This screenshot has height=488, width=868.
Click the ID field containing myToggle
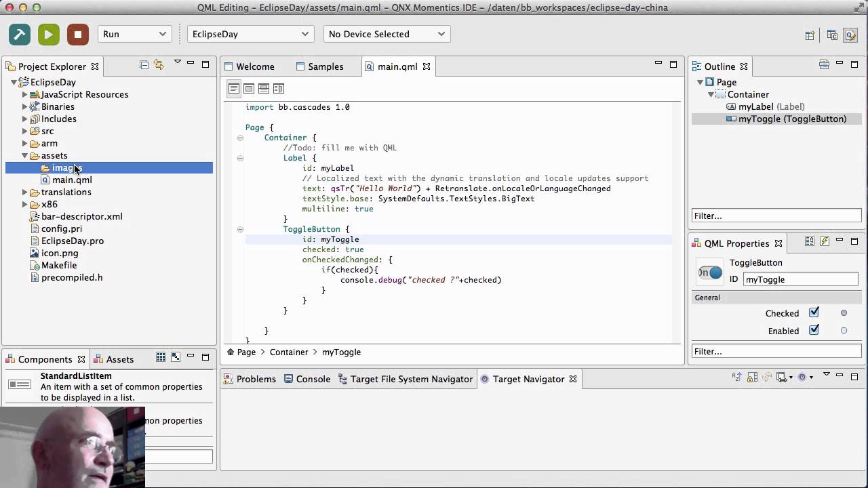(801, 279)
